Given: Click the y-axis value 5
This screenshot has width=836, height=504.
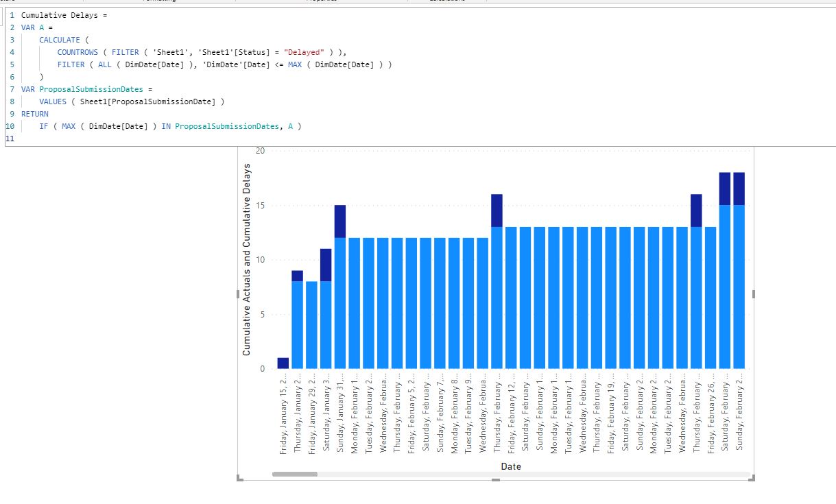Looking at the screenshot, I should click(x=262, y=314).
